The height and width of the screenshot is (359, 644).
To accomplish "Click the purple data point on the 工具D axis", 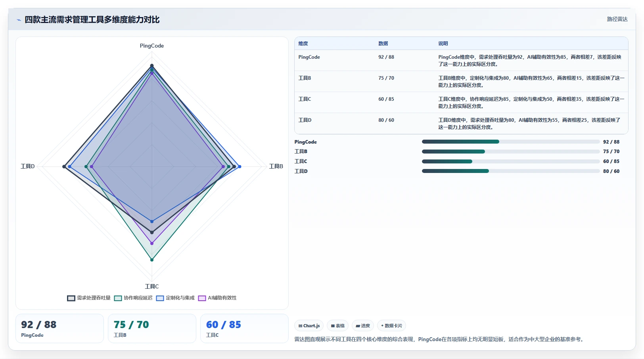I will pyautogui.click(x=92, y=167).
